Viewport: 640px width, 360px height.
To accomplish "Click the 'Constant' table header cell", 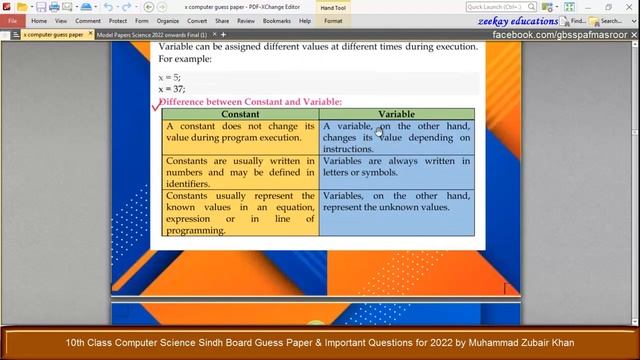I will (x=240, y=114).
